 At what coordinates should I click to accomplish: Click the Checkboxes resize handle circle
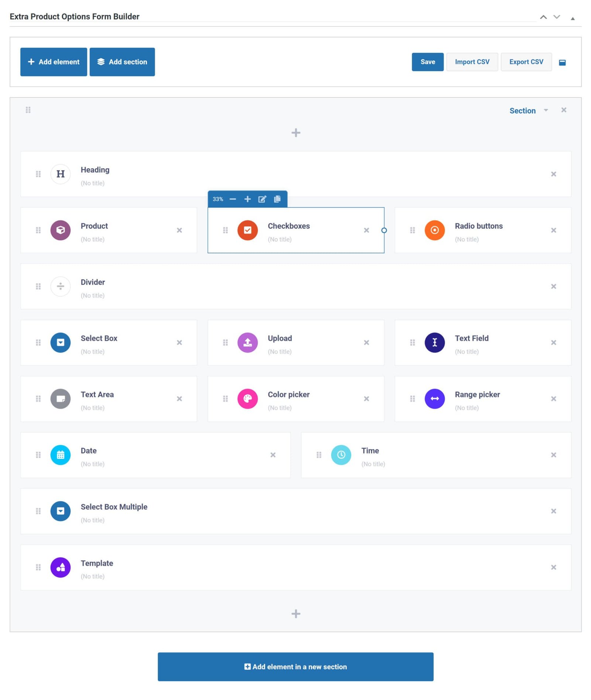384,230
